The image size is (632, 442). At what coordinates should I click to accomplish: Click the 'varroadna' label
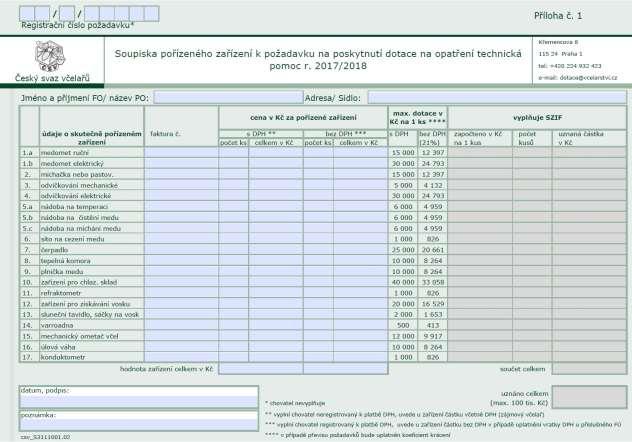tap(57, 325)
